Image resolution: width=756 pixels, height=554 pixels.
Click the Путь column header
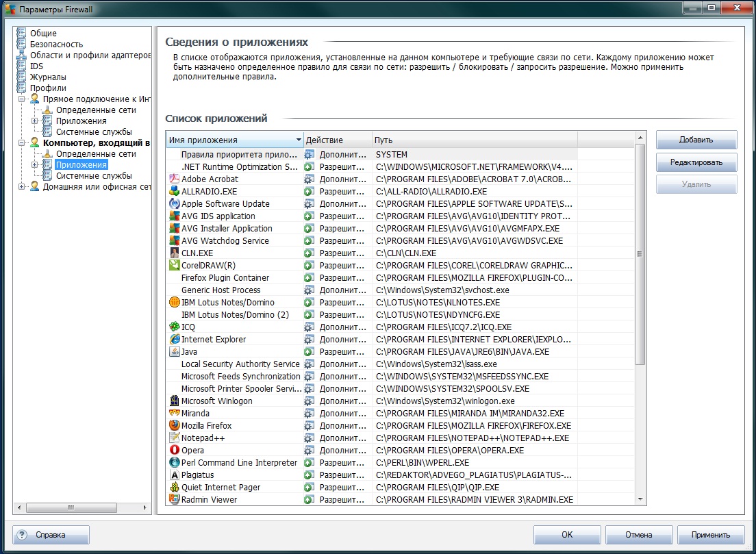pyautogui.click(x=474, y=140)
